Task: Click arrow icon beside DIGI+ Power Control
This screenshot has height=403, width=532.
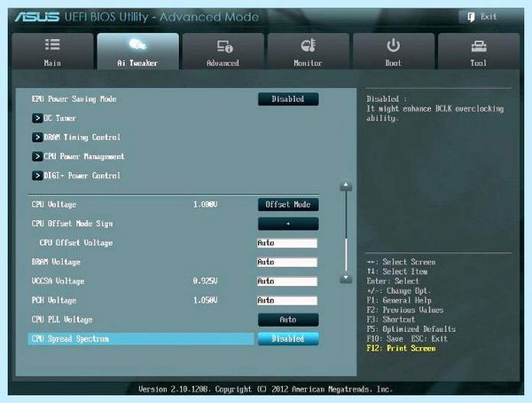Action: (37, 176)
